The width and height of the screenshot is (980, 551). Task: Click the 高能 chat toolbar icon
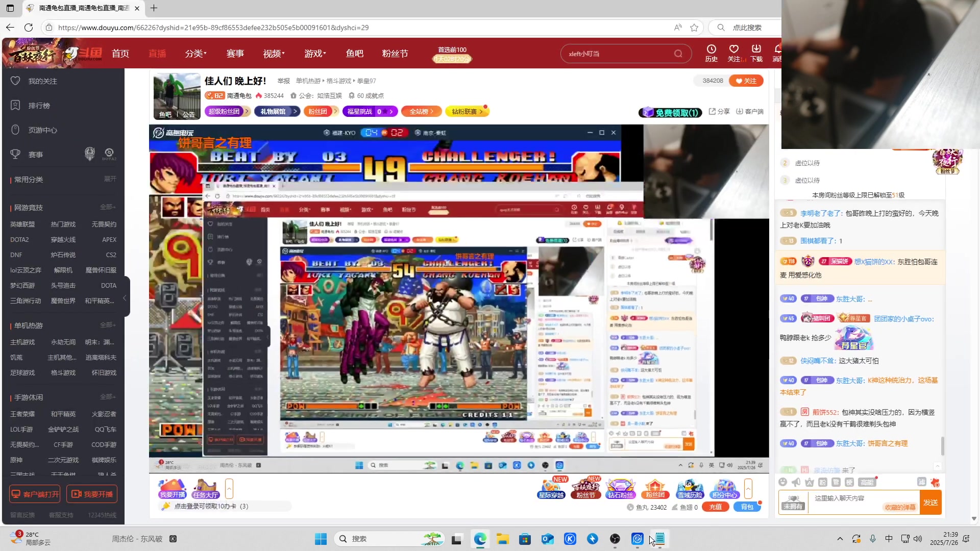click(x=867, y=482)
